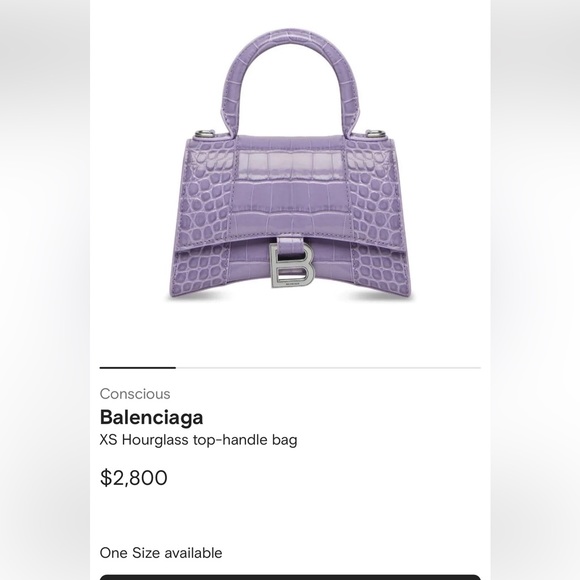The width and height of the screenshot is (580, 580).
Task: Open the Conscious label above brand name
Action: click(x=135, y=394)
